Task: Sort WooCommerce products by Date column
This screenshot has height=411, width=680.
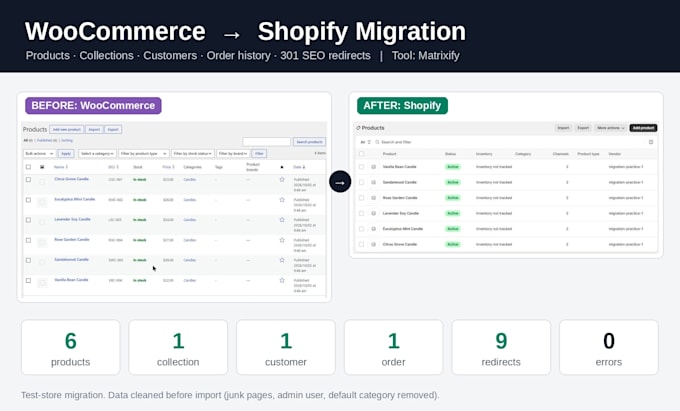Action: pyautogui.click(x=299, y=167)
